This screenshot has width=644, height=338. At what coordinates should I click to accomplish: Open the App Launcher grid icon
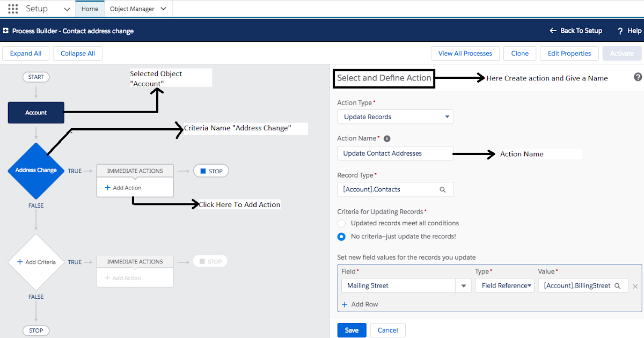[x=13, y=9]
